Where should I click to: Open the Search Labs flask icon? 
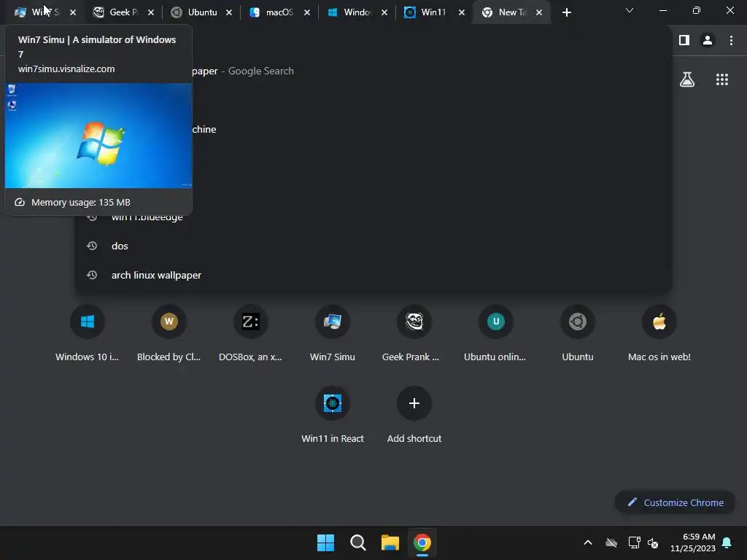687,79
